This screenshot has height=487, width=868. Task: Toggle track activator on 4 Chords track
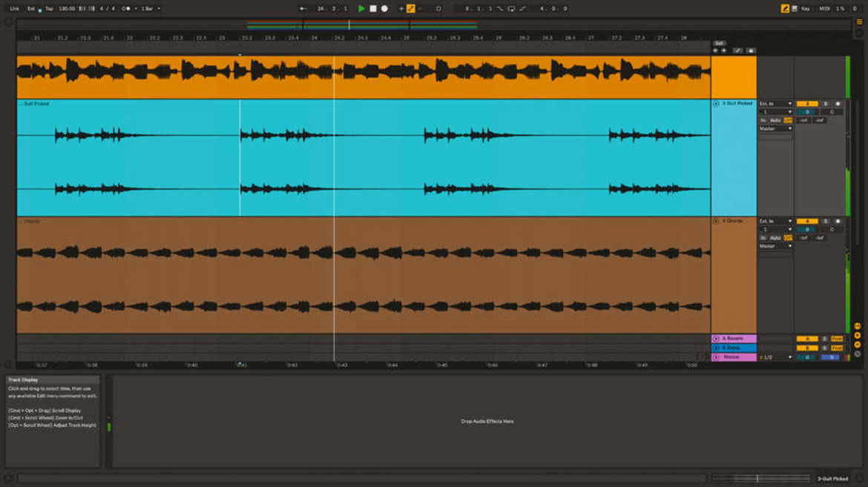807,222
